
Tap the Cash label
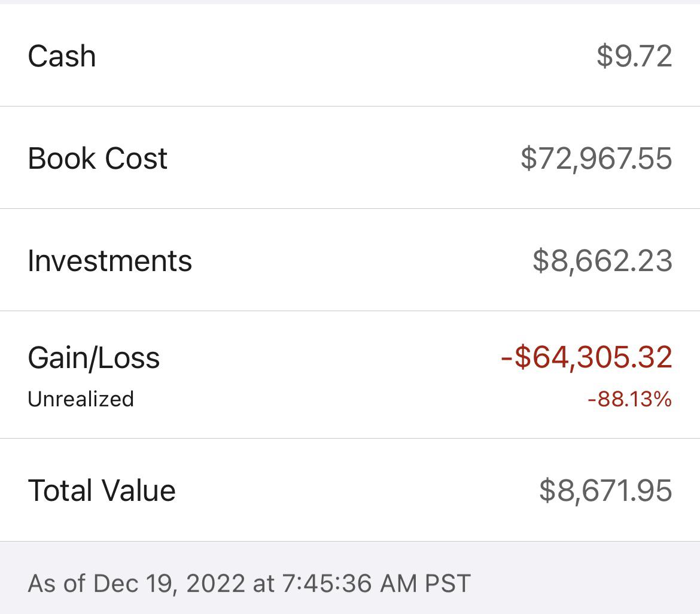[62, 56]
